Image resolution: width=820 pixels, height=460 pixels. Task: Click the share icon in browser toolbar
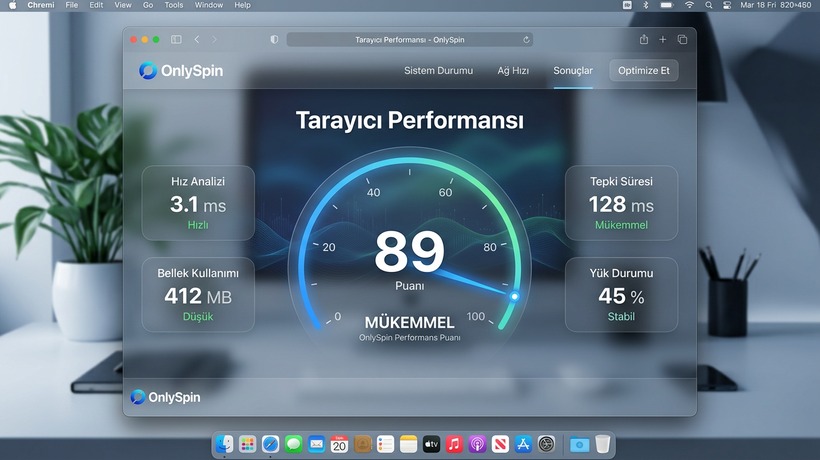pos(644,39)
